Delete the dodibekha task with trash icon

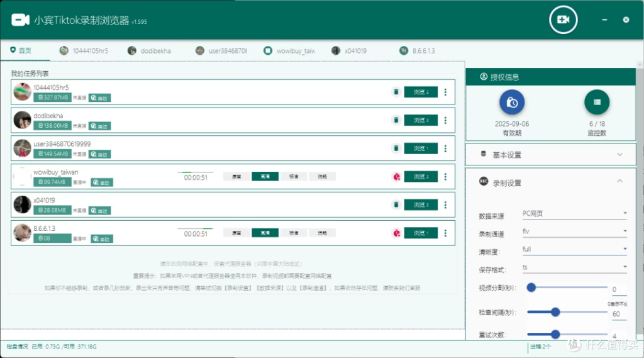tap(396, 120)
